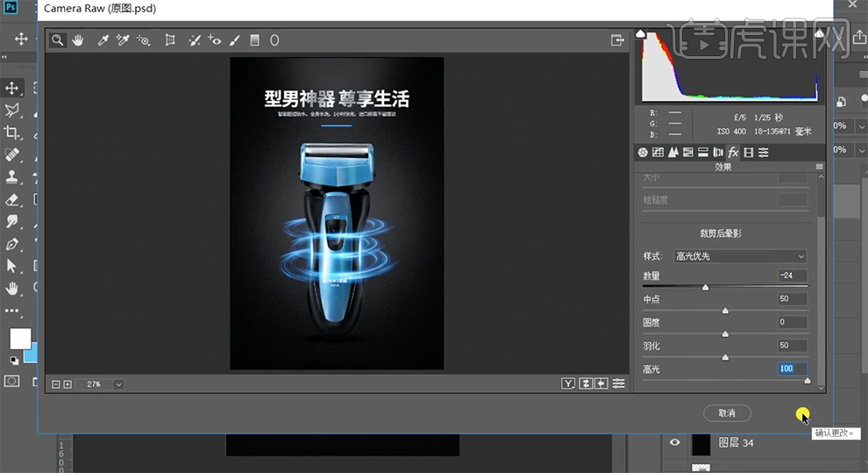Activate the Red Eye Removal tool
Image resolution: width=868 pixels, height=473 pixels.
click(x=214, y=40)
